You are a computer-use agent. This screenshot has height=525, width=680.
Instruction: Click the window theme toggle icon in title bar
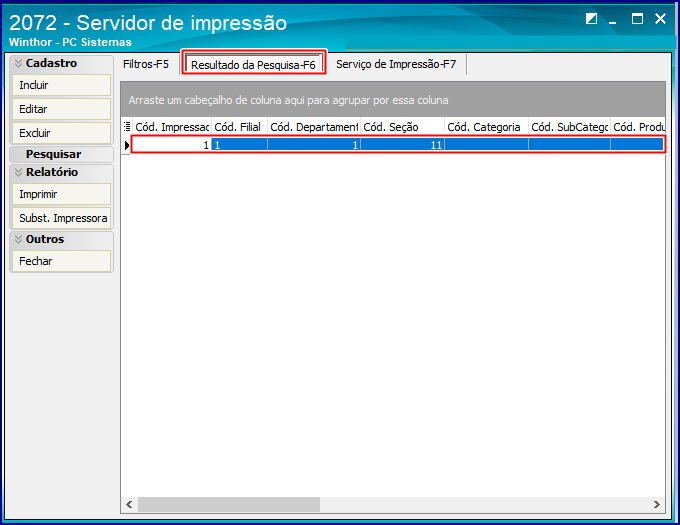pos(591,19)
